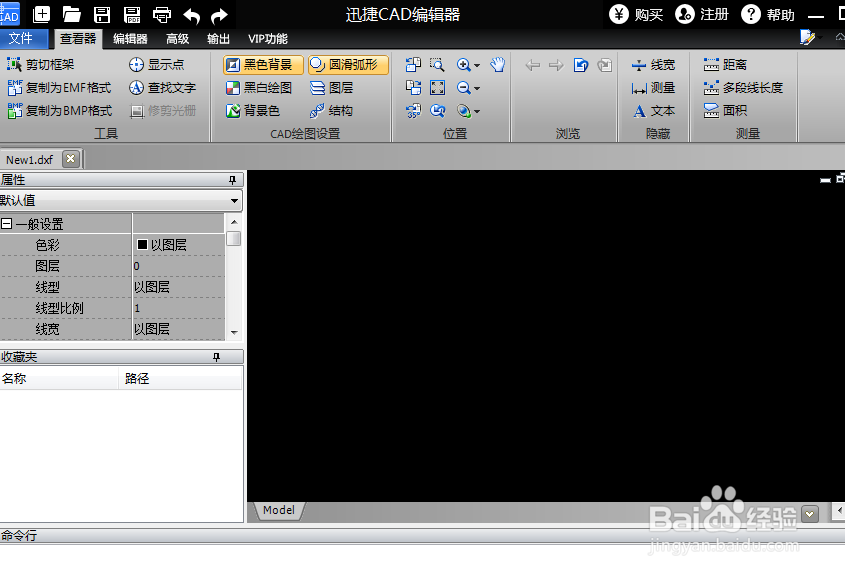Select the Model layout tab
The image size is (845, 575).
pyautogui.click(x=279, y=510)
